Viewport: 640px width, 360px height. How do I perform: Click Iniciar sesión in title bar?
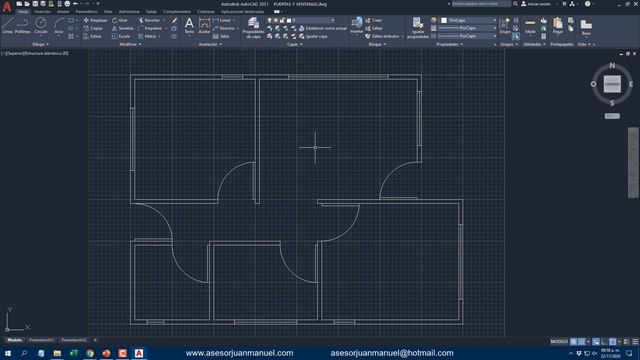[536, 4]
